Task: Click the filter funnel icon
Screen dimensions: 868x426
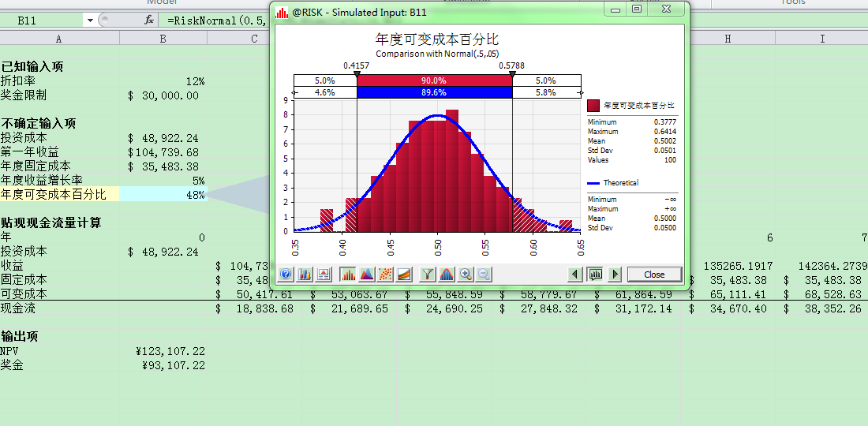Action: 428,274
